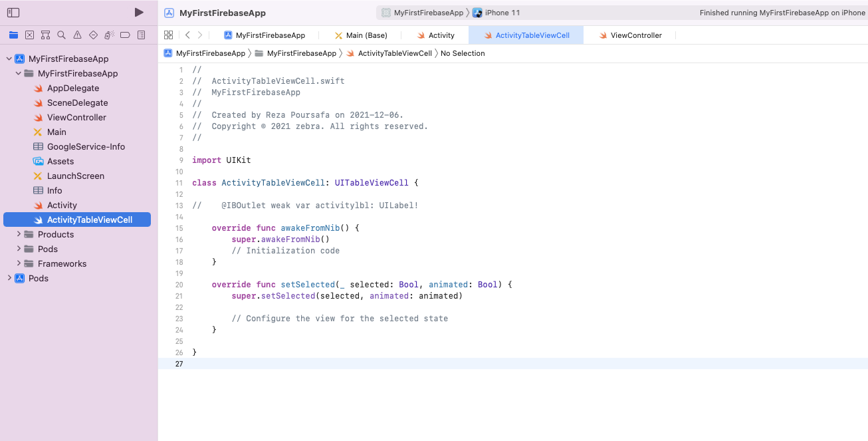
Task: Expand the Products folder
Action: [19, 234]
